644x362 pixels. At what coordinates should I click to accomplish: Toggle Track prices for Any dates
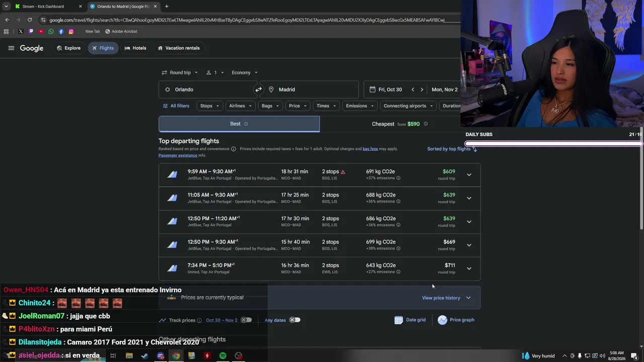295,320
